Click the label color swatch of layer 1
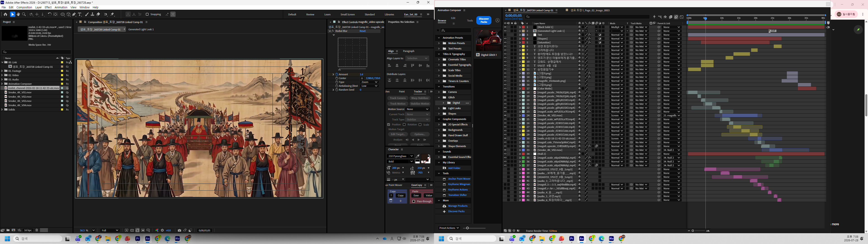 [x=523, y=27]
